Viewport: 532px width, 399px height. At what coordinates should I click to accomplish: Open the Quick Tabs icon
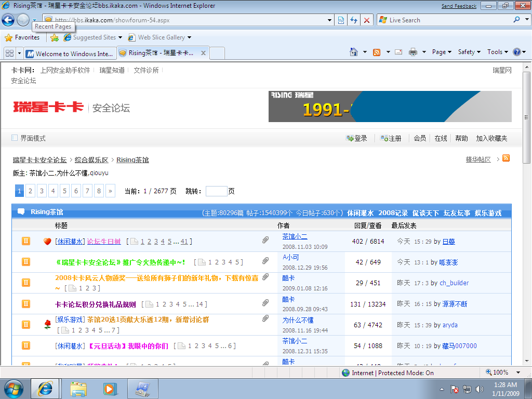point(9,54)
